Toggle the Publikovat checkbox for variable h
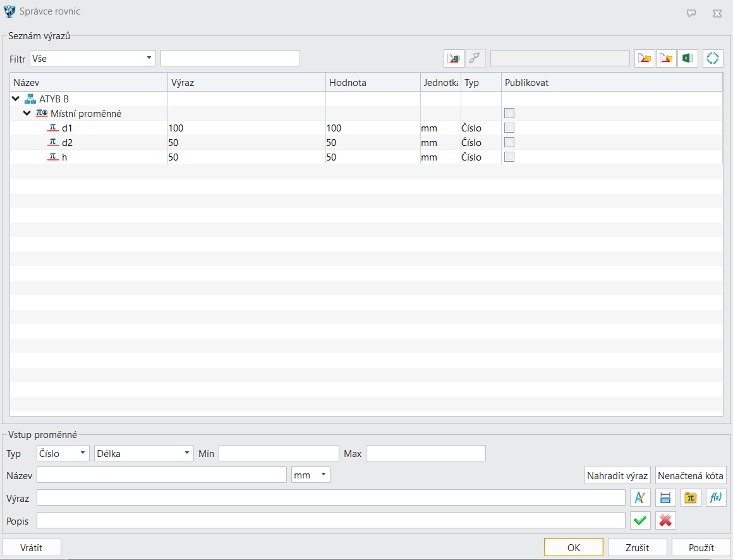 509,157
